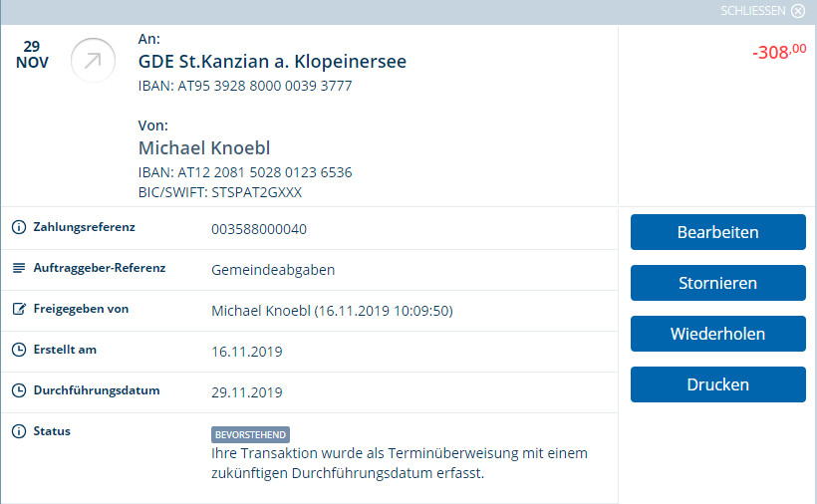Click the BEVORSTEHEND status badge
Image resolution: width=817 pixels, height=504 pixels.
[250, 434]
